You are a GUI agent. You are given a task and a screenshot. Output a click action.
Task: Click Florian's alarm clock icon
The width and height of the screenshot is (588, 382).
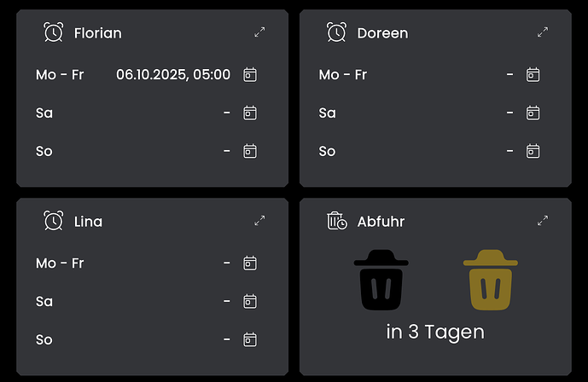54,32
